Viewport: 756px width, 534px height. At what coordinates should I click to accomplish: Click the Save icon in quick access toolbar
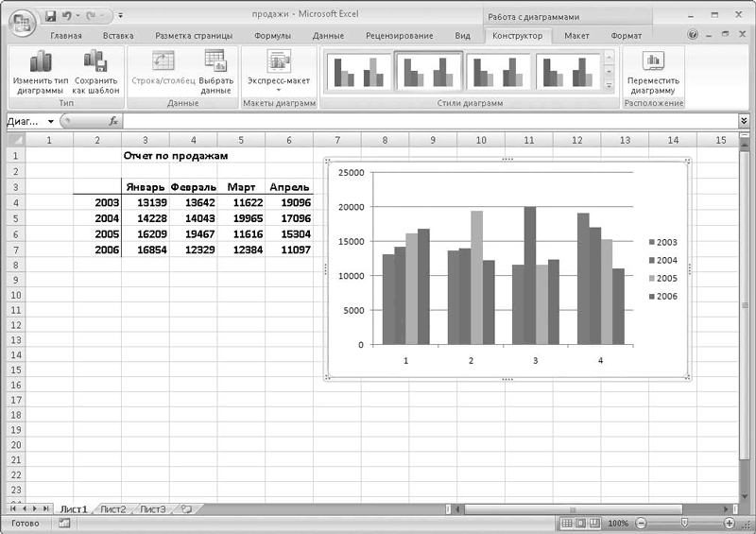coord(51,15)
